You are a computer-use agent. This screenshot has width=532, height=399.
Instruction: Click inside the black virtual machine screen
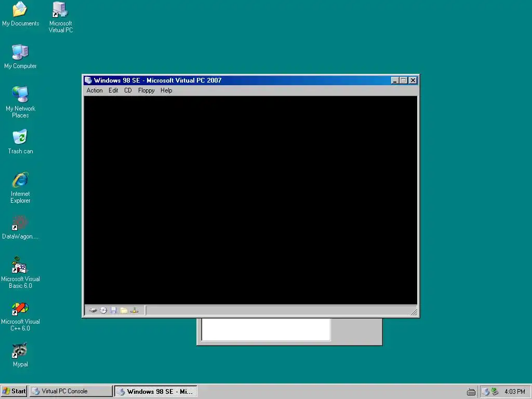pyautogui.click(x=251, y=200)
